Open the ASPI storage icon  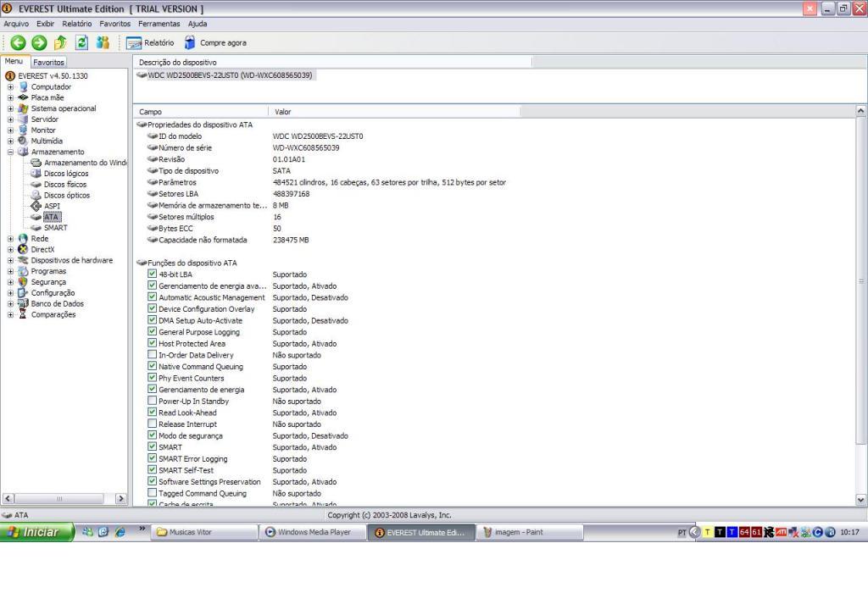point(36,206)
